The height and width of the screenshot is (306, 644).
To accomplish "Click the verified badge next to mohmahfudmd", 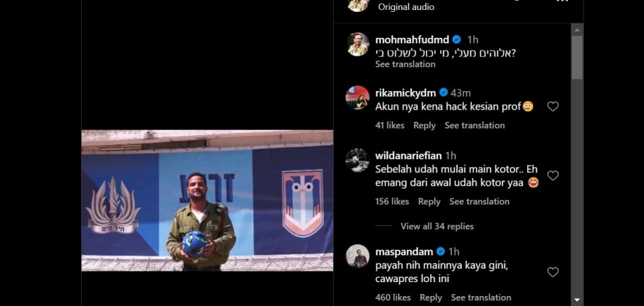I will [x=457, y=40].
